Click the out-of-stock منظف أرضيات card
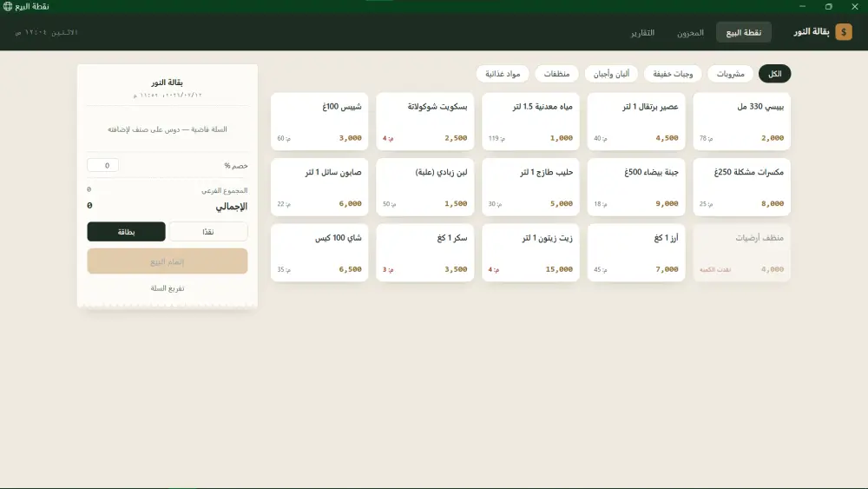868x489 pixels. (x=742, y=253)
